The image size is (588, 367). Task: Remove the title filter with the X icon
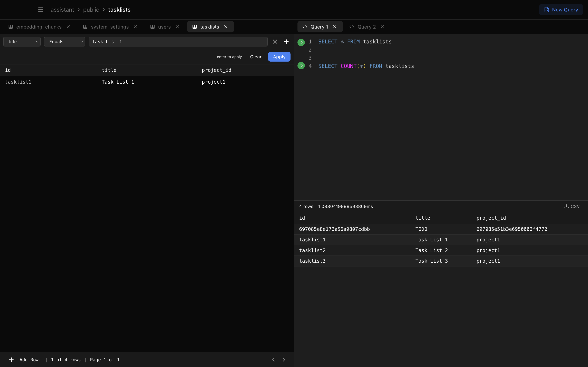point(275,42)
